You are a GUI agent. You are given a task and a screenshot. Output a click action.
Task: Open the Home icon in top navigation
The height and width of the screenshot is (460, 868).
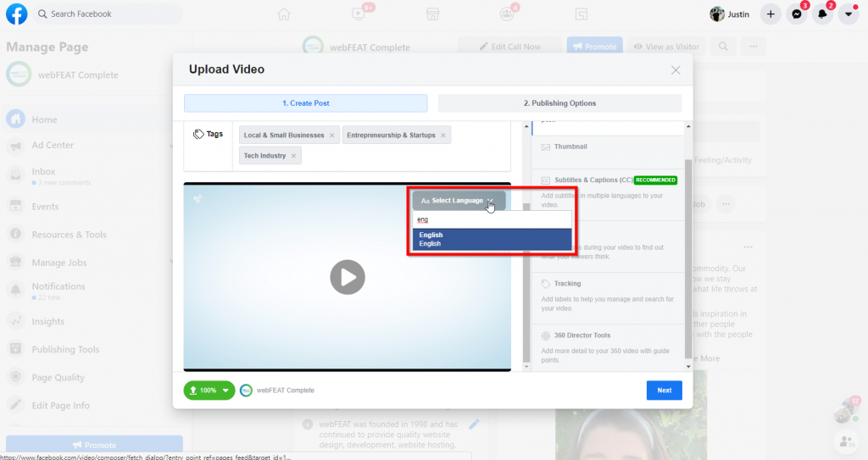pyautogui.click(x=284, y=14)
